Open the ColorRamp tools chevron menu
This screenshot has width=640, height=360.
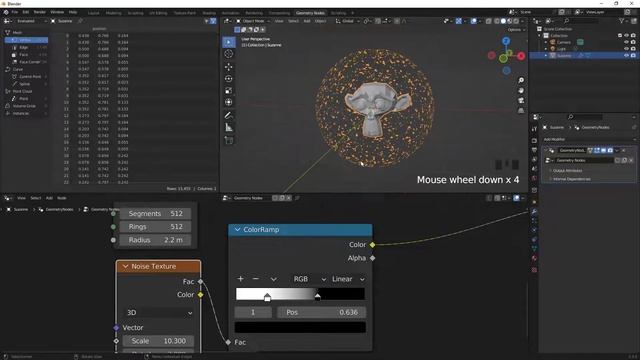point(273,279)
